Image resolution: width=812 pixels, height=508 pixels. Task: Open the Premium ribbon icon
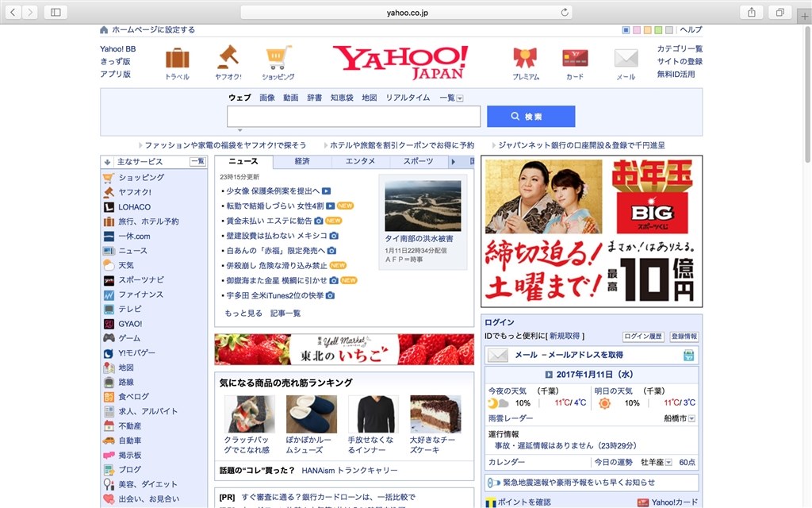pos(525,57)
